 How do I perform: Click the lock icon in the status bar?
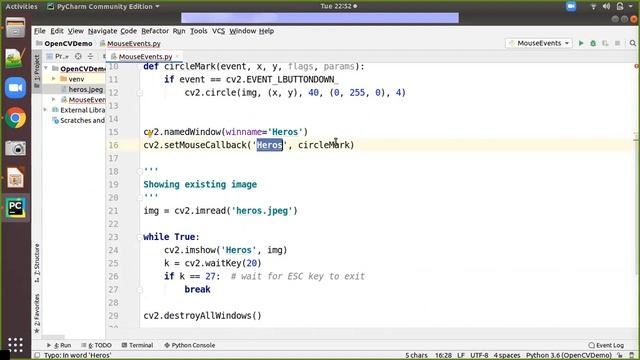[620, 356]
